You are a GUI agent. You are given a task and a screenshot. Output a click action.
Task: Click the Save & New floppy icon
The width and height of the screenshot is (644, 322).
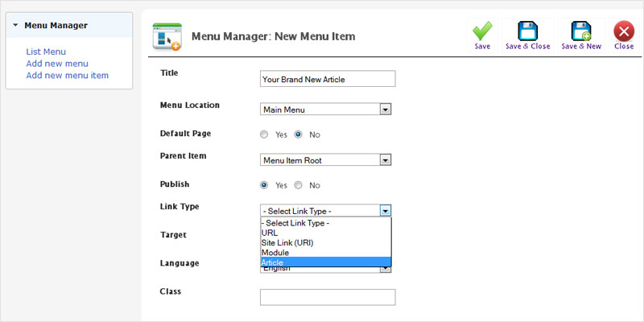[581, 31]
